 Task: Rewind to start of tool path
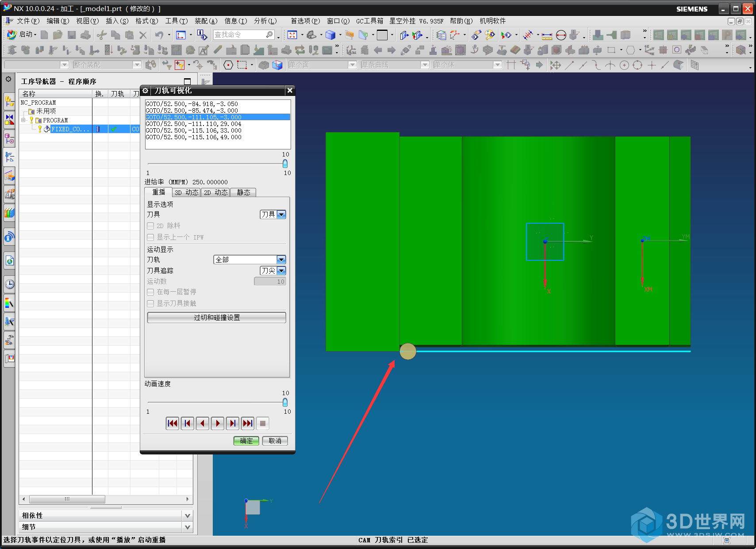point(172,423)
